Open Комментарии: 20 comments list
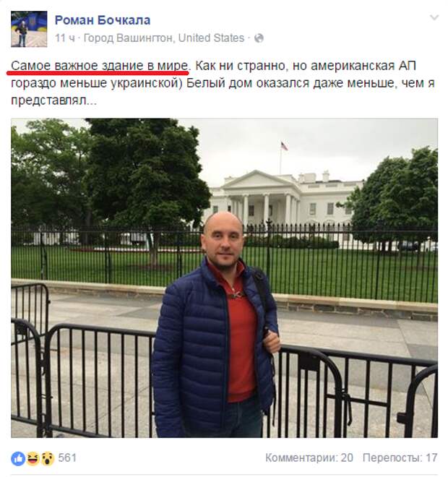 [309, 457]
